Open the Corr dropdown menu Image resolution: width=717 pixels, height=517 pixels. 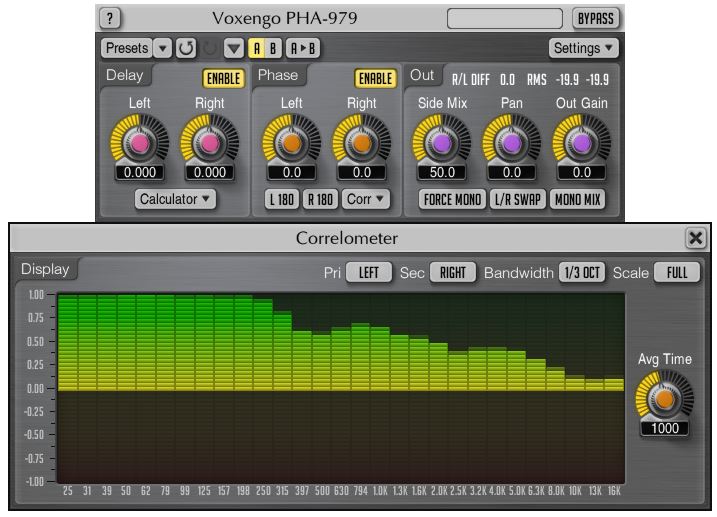(x=365, y=199)
